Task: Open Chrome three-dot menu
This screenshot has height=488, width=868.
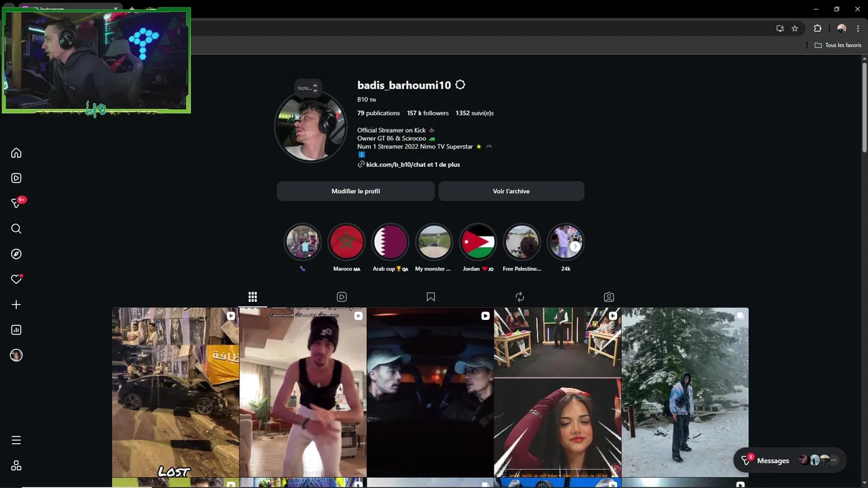Action: 858,28
